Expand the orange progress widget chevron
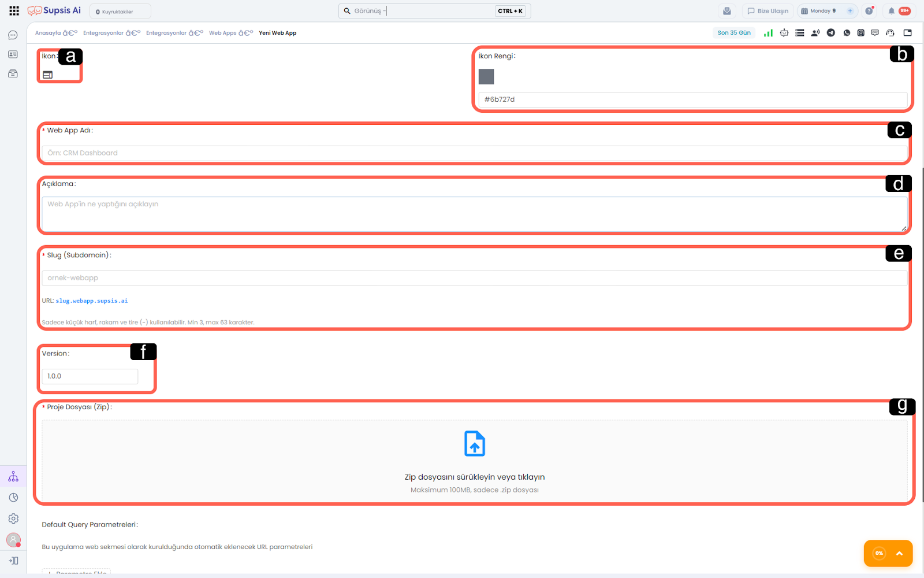Screen dimensions: 924x578 click(x=899, y=553)
